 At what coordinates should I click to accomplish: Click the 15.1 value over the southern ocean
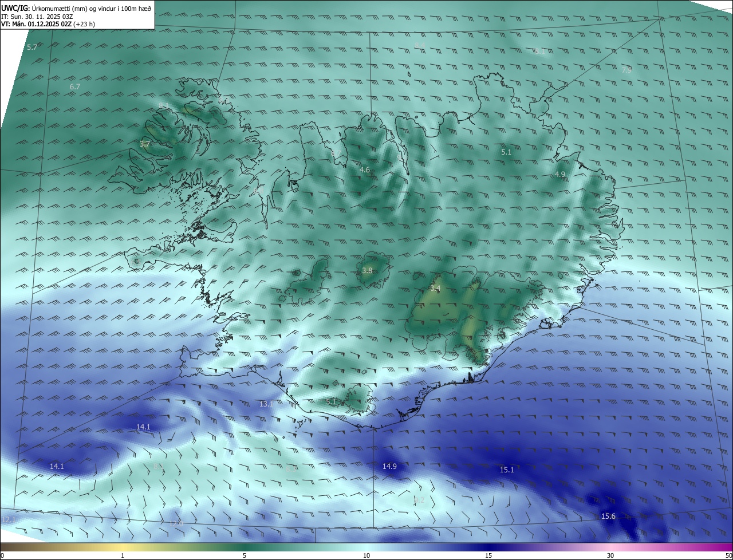[507, 470]
